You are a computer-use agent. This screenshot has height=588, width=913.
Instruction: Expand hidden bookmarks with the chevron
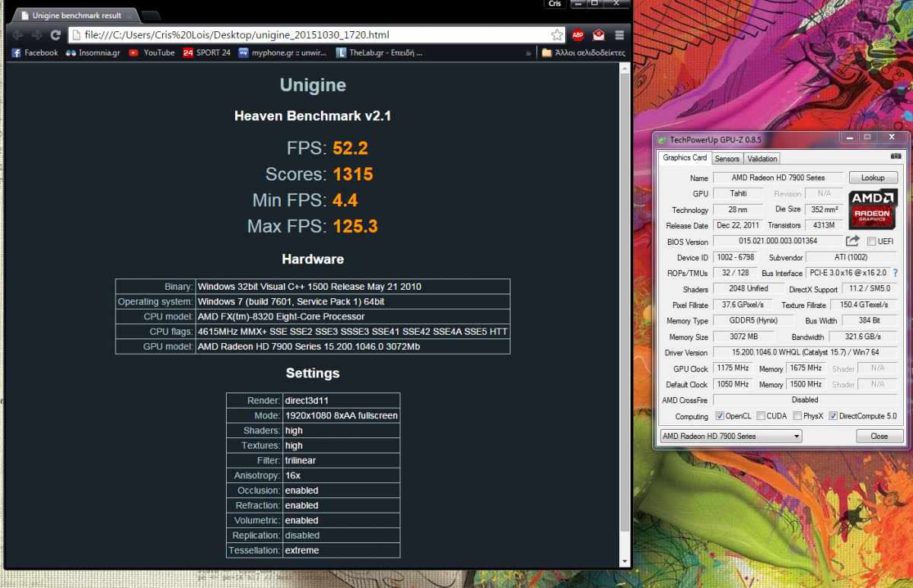(528, 53)
